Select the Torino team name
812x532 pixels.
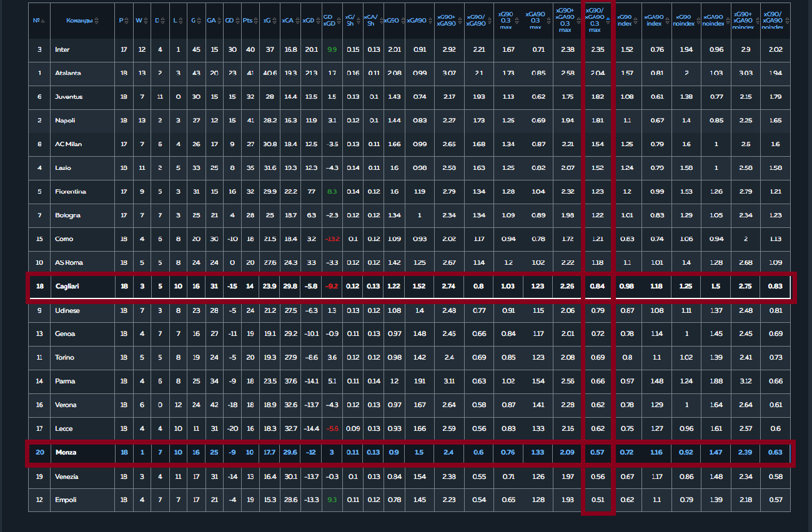pos(64,358)
